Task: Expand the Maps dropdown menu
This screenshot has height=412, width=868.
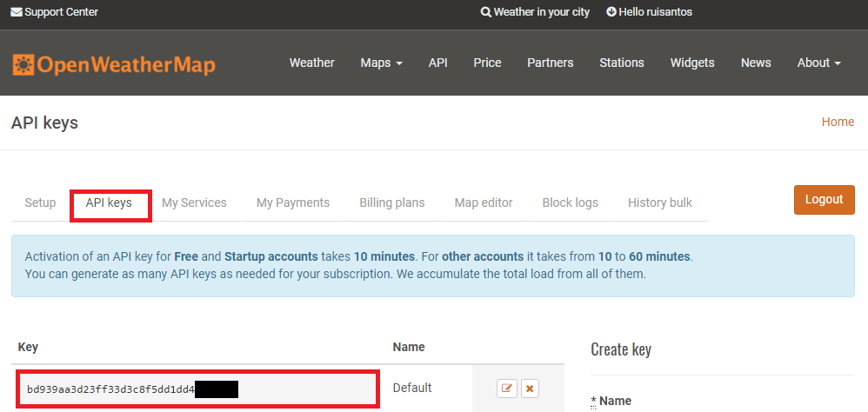Action: (x=382, y=63)
